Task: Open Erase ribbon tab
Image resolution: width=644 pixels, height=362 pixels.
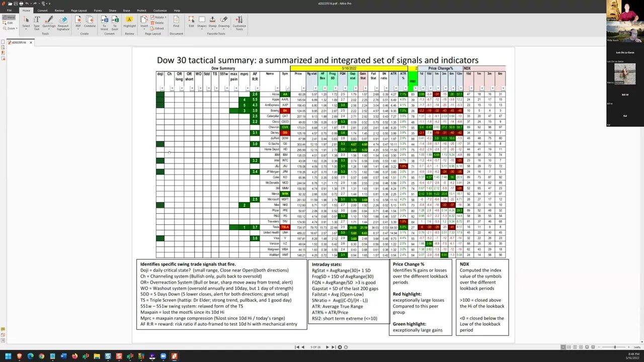Action: (126, 10)
